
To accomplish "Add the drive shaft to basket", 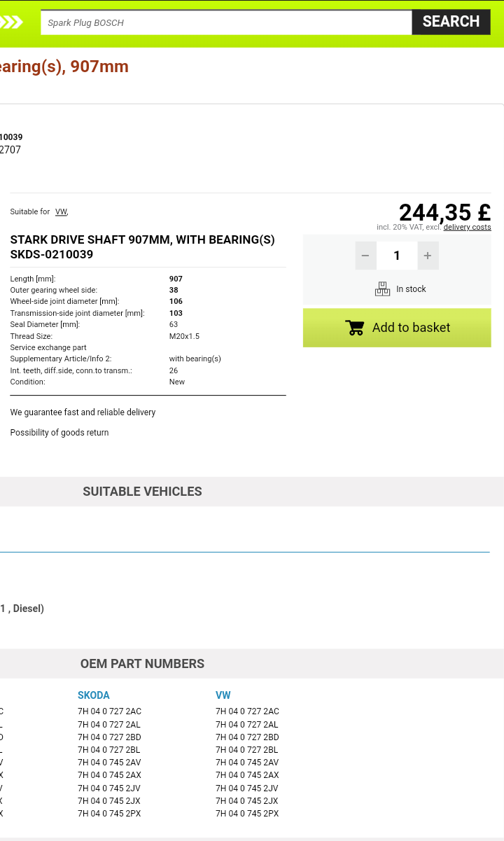I will pos(397,328).
